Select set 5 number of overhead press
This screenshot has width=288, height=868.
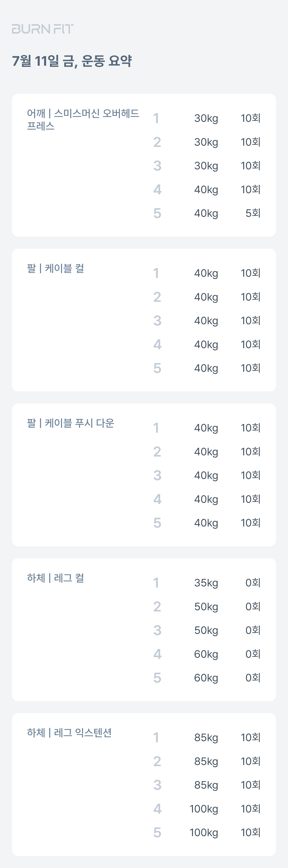tap(157, 213)
